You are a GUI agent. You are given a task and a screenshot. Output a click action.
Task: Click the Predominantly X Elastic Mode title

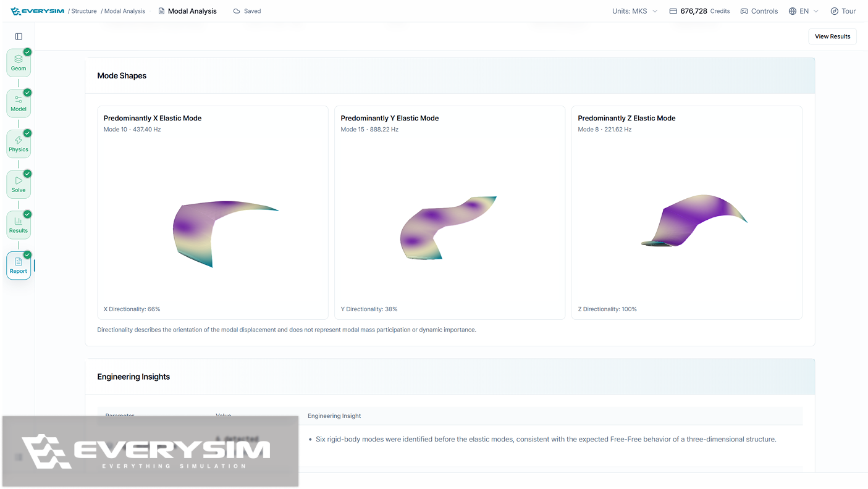153,118
